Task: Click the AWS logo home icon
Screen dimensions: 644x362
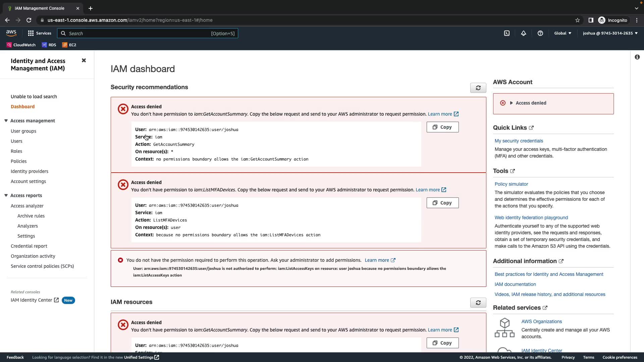Action: pos(11,33)
